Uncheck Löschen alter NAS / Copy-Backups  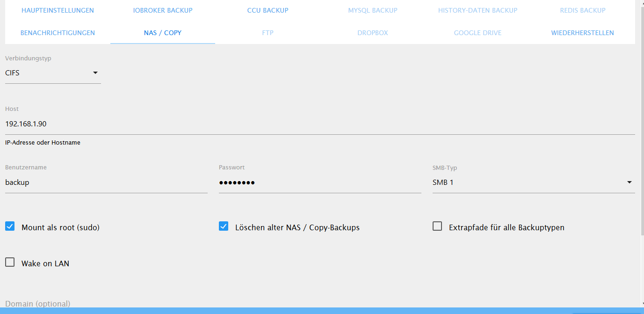coord(224,226)
